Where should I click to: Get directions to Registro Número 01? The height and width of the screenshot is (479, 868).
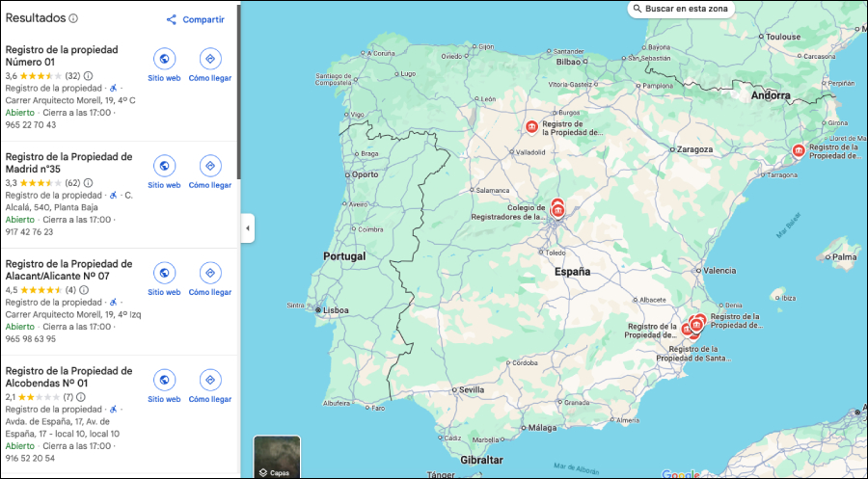click(210, 66)
